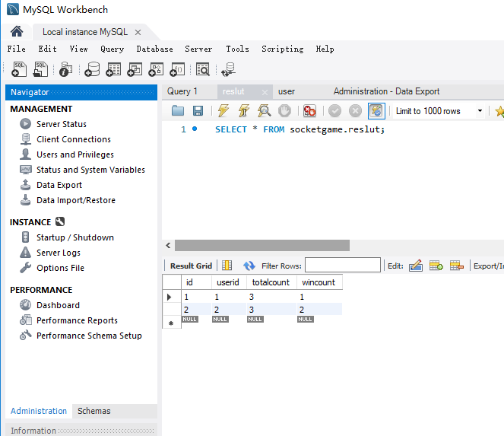
Task: Click the star favorites icon
Action: click(499, 111)
